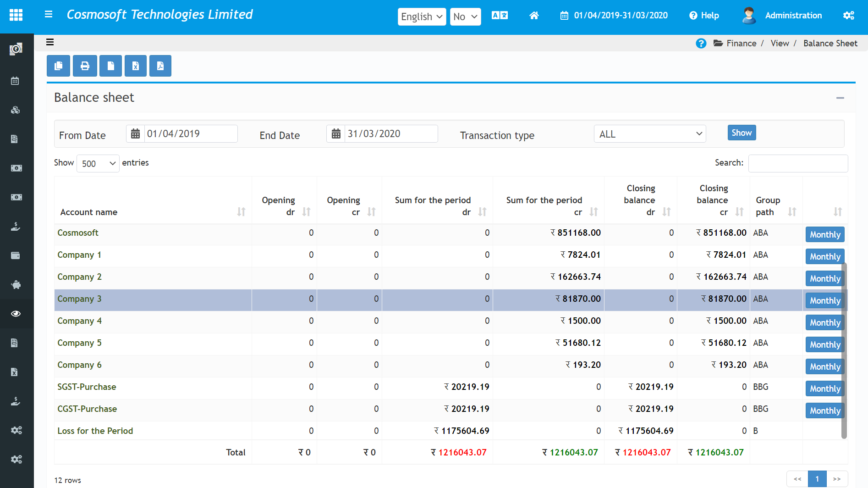868x488 pixels.
Task: Open Monthly view for Company 3
Action: point(824,300)
